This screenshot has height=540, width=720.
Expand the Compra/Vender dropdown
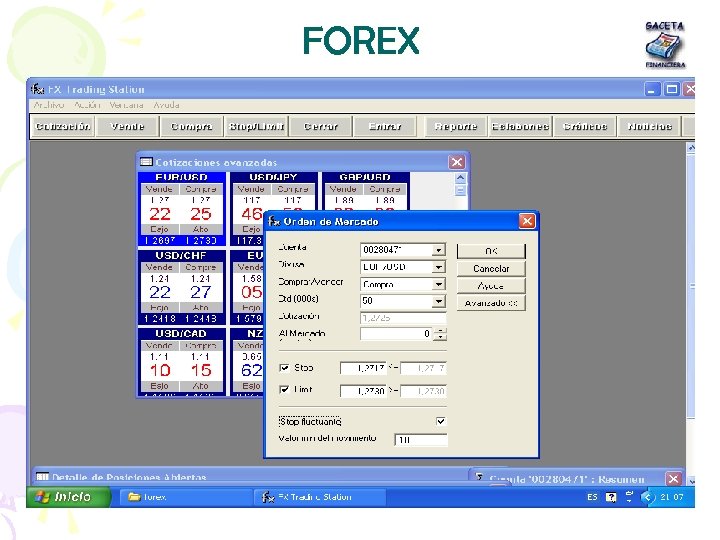coord(439,284)
